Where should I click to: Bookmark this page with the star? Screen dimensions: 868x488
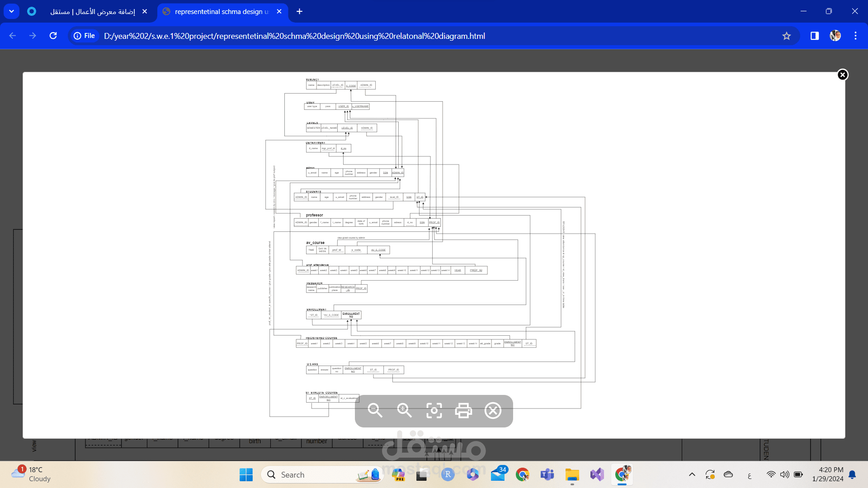787,36
